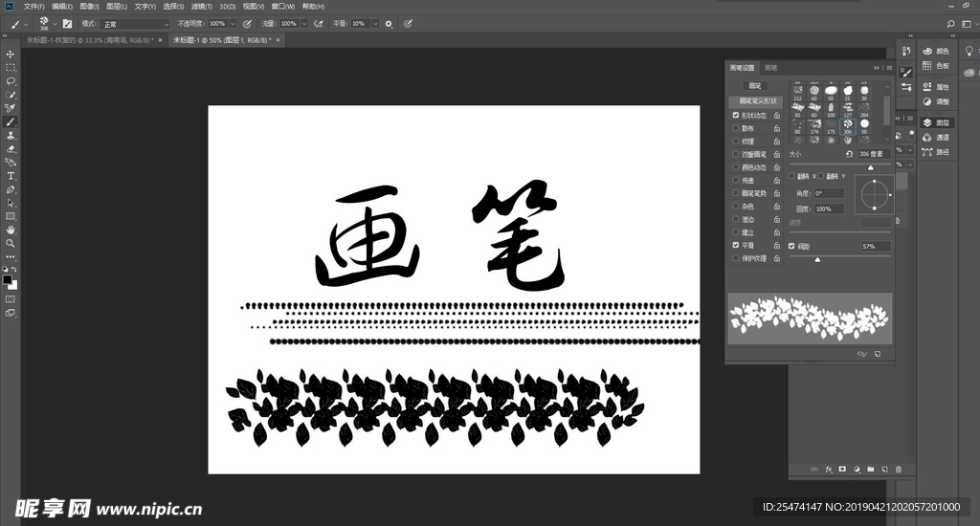
Task: Select the Lasso tool
Action: pyautogui.click(x=11, y=81)
